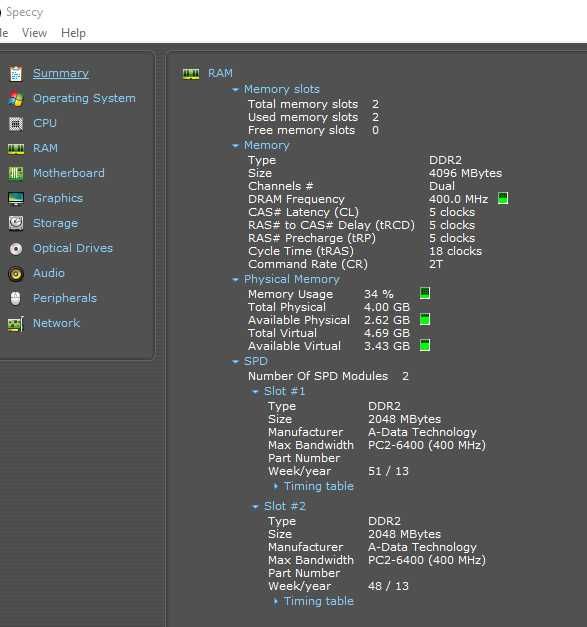Open the Network section
The width and height of the screenshot is (587, 627).
[x=56, y=323]
